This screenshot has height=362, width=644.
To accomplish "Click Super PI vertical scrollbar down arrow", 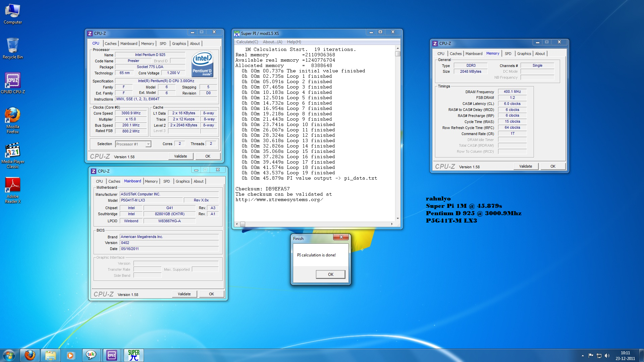I will point(398,219).
